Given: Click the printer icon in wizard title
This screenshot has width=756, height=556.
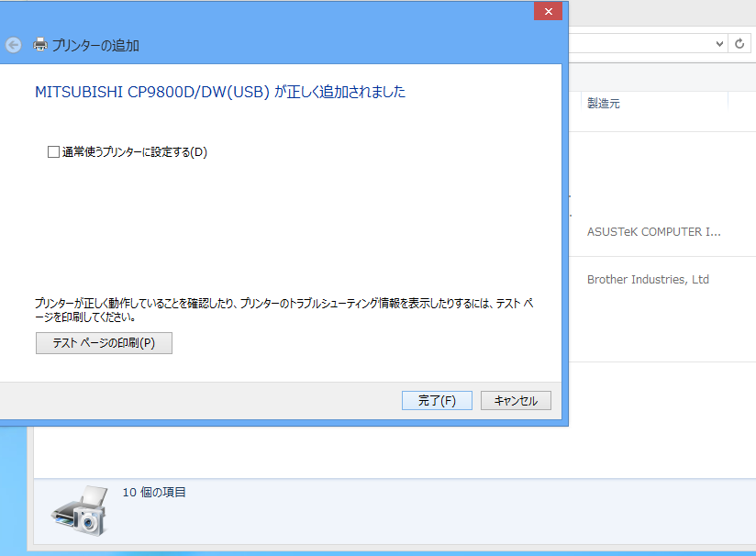Looking at the screenshot, I should tap(40, 45).
